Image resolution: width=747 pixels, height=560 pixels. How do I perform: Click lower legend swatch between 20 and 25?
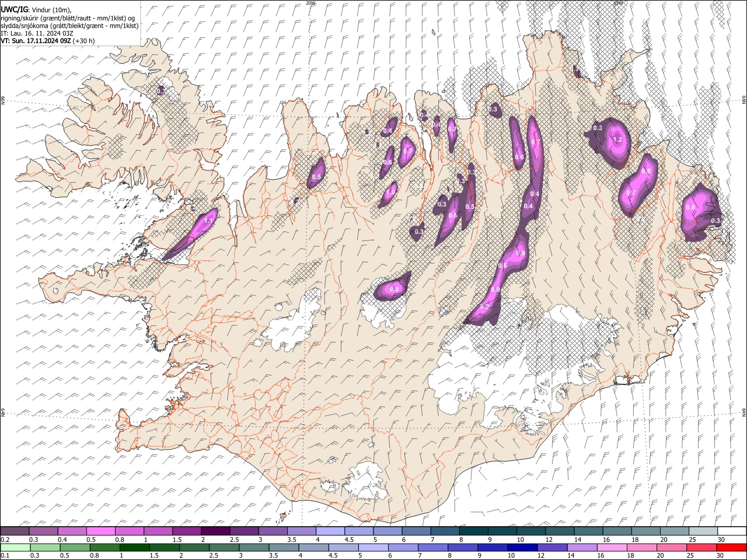pyautogui.click(x=671, y=548)
